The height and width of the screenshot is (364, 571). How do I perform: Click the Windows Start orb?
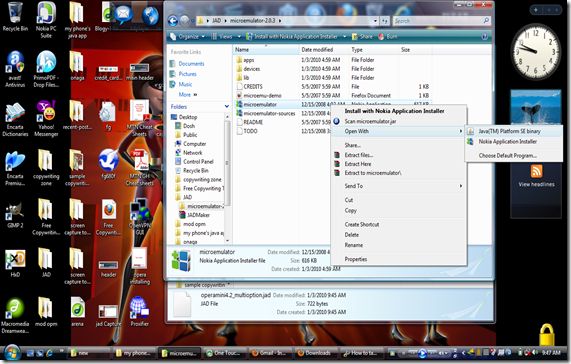[12, 353]
